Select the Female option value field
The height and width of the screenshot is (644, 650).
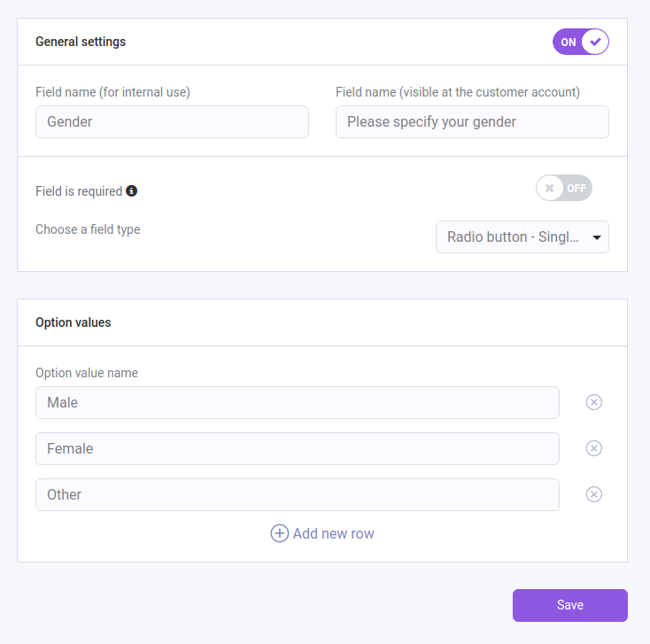298,448
